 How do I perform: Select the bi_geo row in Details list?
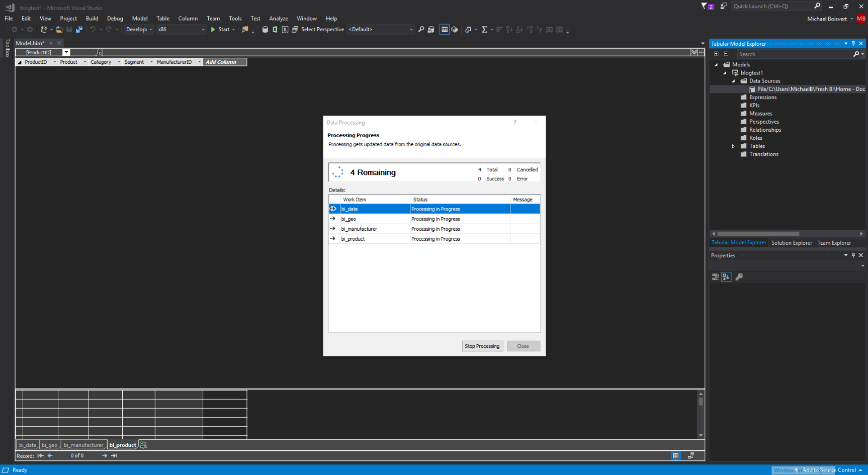point(435,219)
